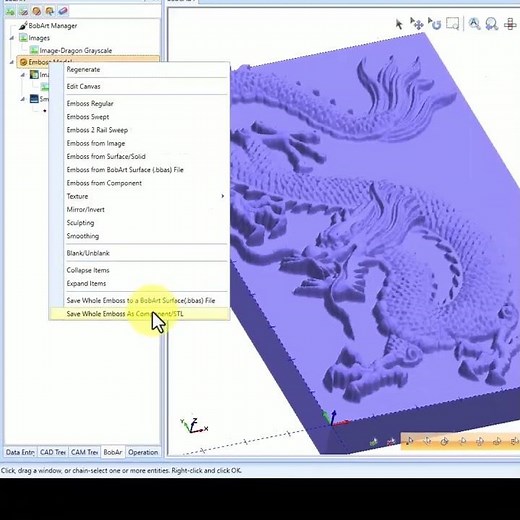The image size is (520, 520).
Task: Click the image vectorize toolbar icon with the pen
Action: click(23, 11)
